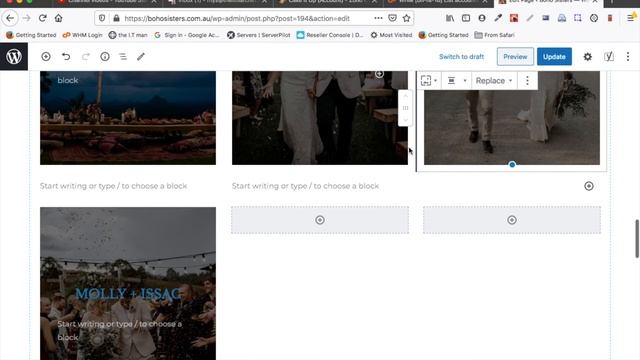The width and height of the screenshot is (640, 360).
Task: Open the I.T man bookmark
Action: pos(128,35)
